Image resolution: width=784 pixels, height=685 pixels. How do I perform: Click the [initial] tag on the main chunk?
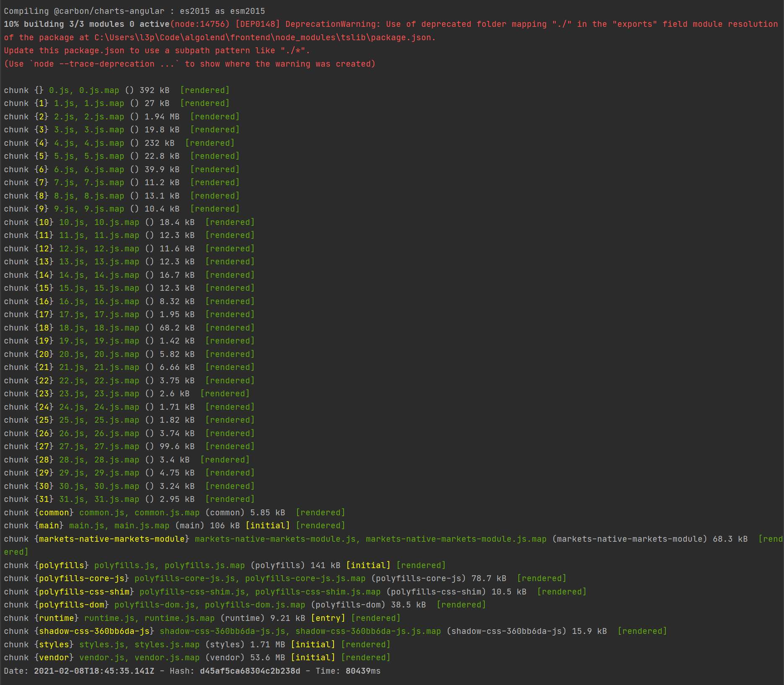coord(267,525)
